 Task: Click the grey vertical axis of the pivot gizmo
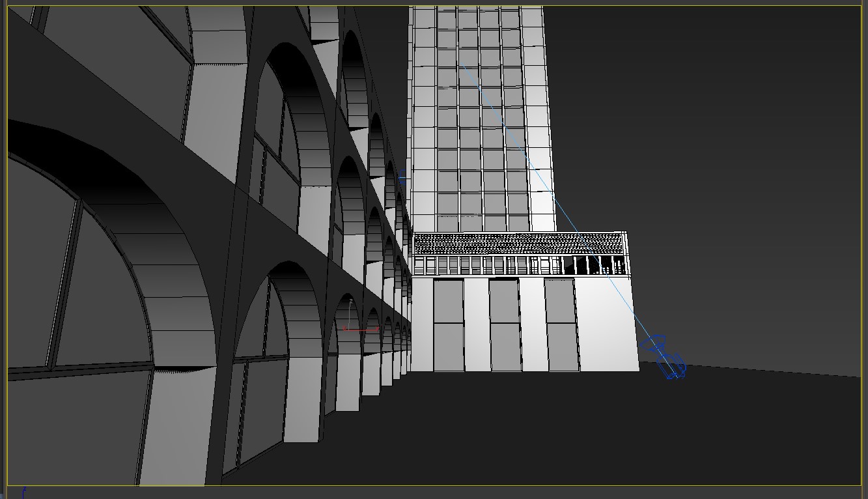pyautogui.click(x=350, y=315)
